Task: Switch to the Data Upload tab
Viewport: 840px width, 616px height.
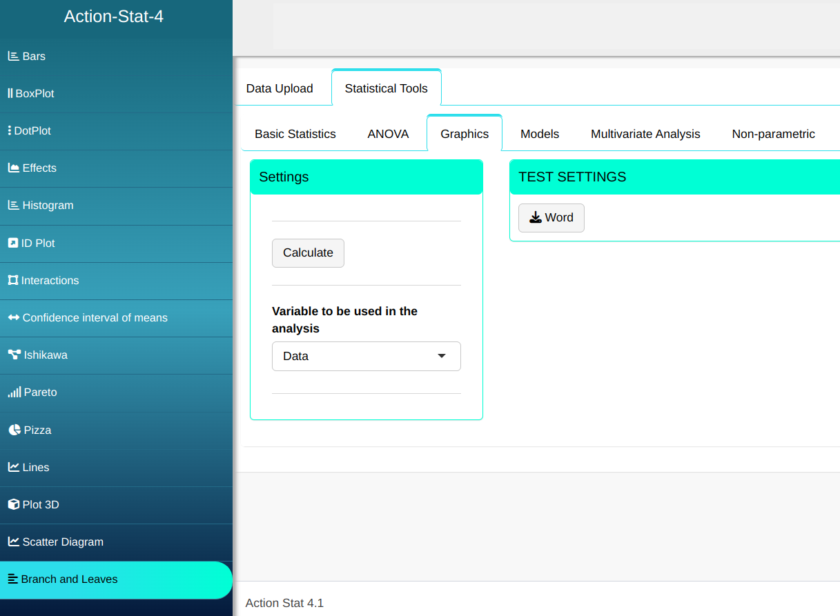Action: pos(280,88)
